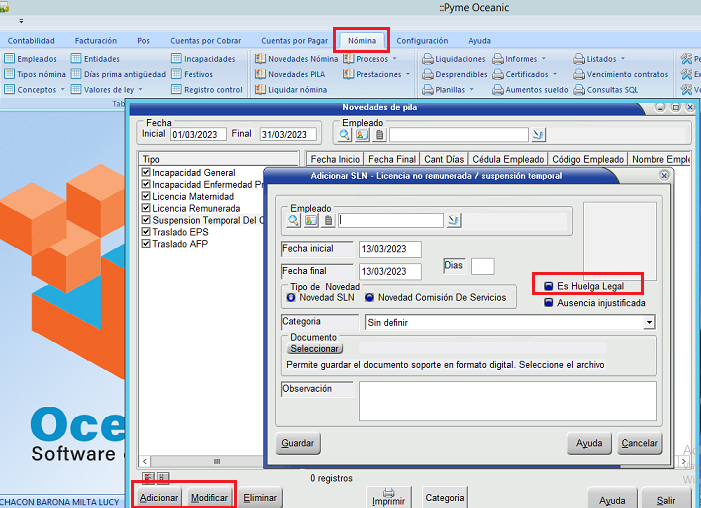Uncheck Licencia Maternidad in the Tipo list
The width and height of the screenshot is (701, 508).
(x=146, y=197)
